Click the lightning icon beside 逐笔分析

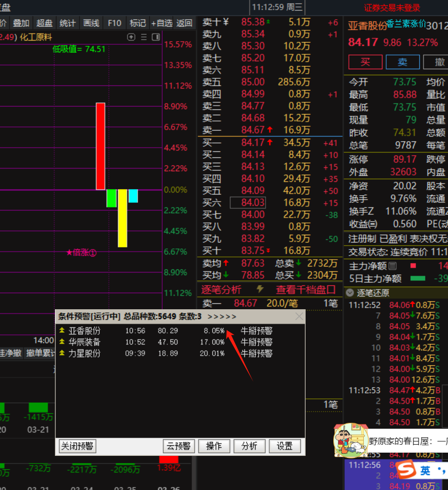pyautogui.click(x=259, y=289)
